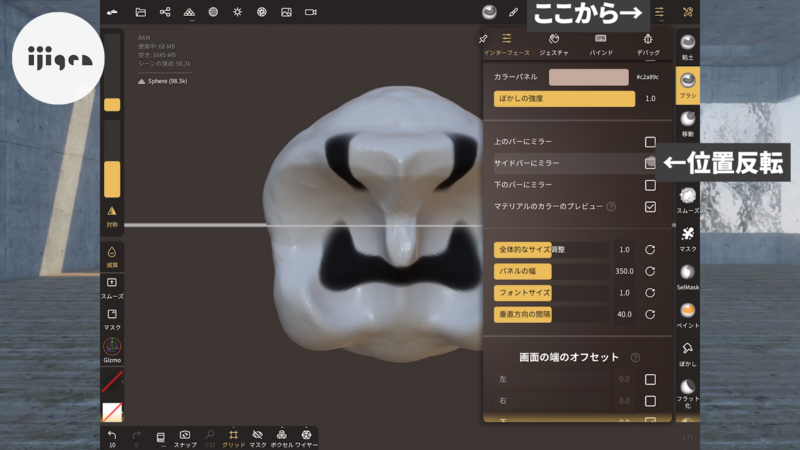Screen dimensions: 800x450
Task: Toggle the グリッド grid display
Action: click(x=233, y=438)
